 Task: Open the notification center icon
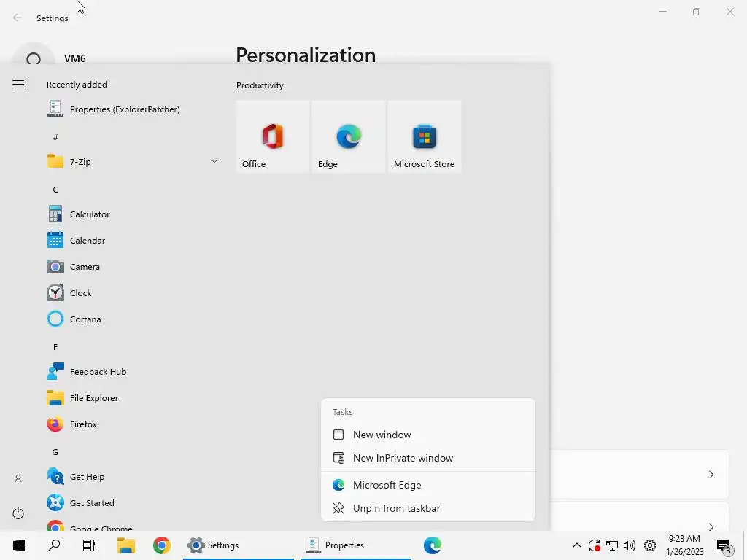click(724, 545)
